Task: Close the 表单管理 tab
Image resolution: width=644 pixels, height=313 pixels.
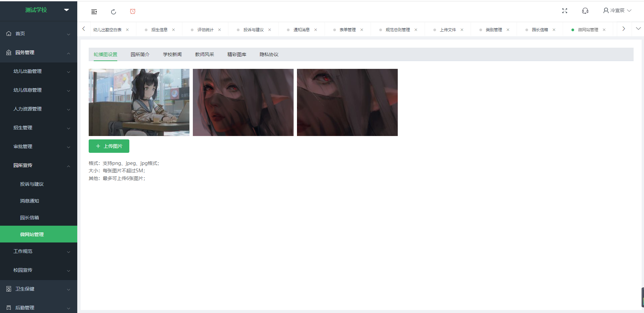Action: point(362,30)
